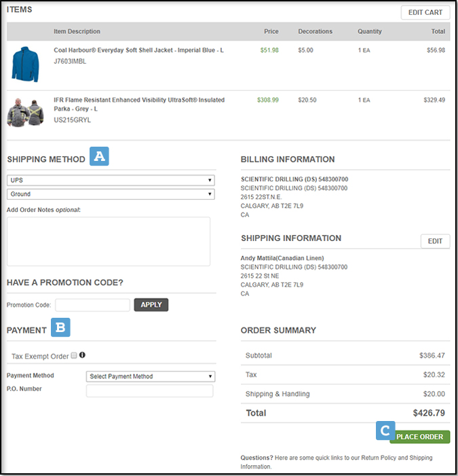
Task: Apply the promotion code
Action: 151,305
